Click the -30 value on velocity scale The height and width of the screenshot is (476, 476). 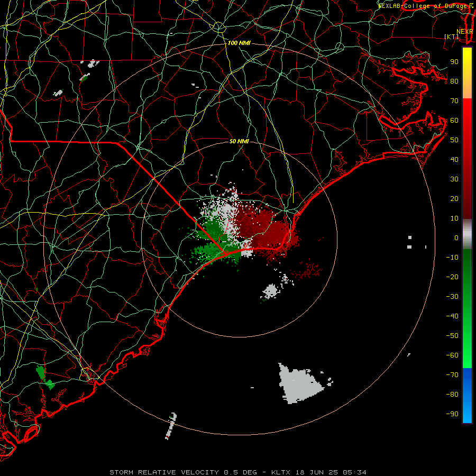pos(452,297)
